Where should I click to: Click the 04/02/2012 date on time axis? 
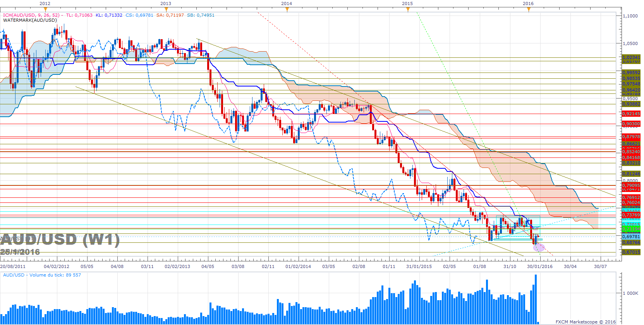pyautogui.click(x=57, y=266)
